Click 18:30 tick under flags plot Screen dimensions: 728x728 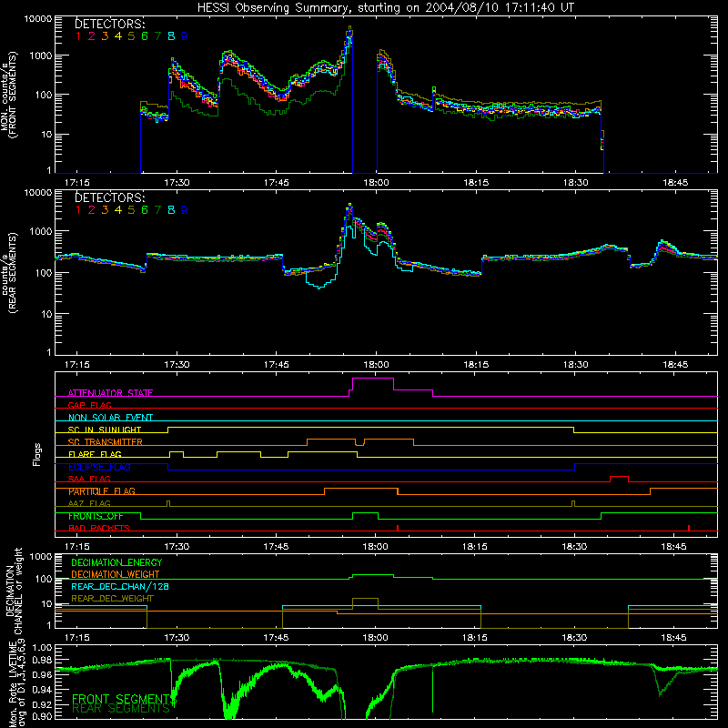[x=574, y=547]
